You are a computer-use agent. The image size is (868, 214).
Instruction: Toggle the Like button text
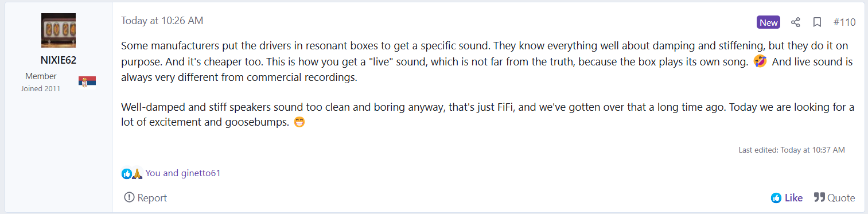[793, 198]
